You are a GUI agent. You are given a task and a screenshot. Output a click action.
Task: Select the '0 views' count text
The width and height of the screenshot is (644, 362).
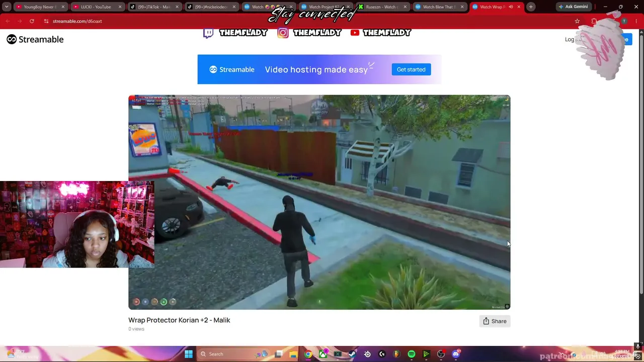(136, 329)
